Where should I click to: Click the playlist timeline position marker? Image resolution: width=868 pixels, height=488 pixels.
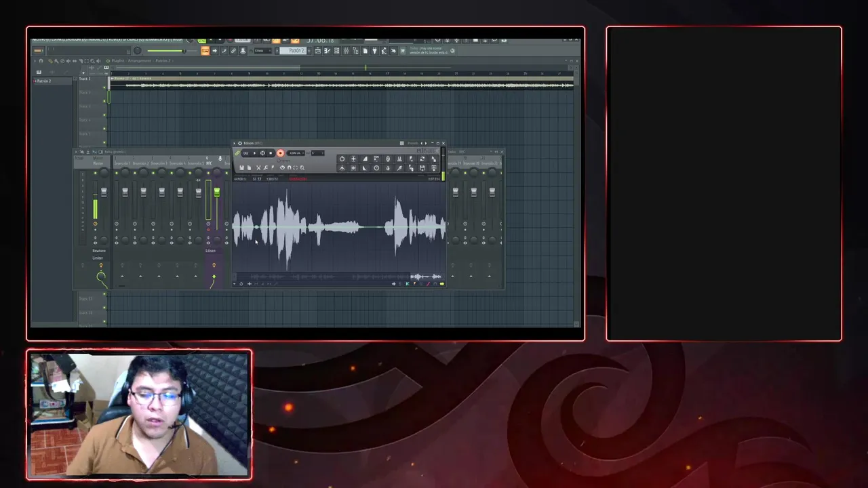pyautogui.click(x=366, y=67)
